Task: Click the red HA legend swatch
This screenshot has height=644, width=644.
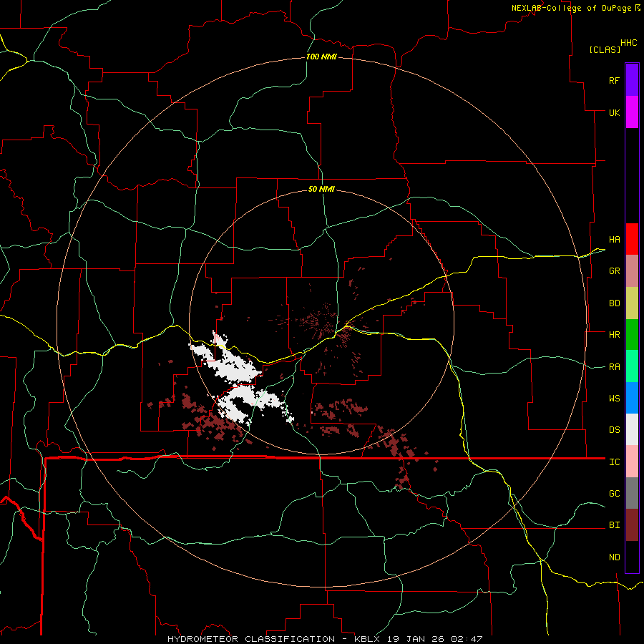Action: point(632,239)
